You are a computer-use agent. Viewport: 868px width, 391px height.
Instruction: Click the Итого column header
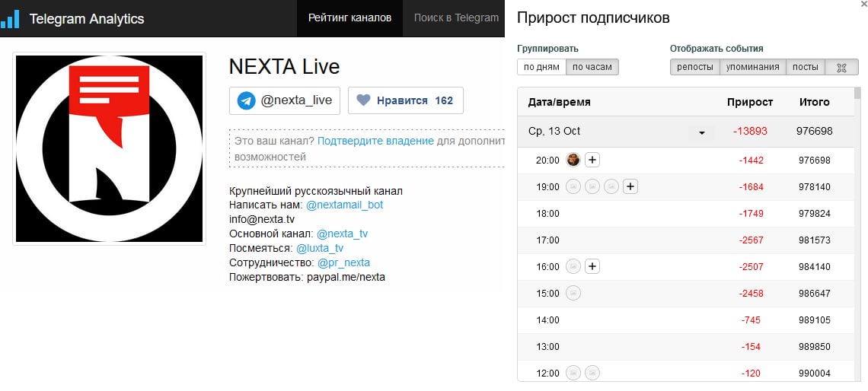click(814, 102)
